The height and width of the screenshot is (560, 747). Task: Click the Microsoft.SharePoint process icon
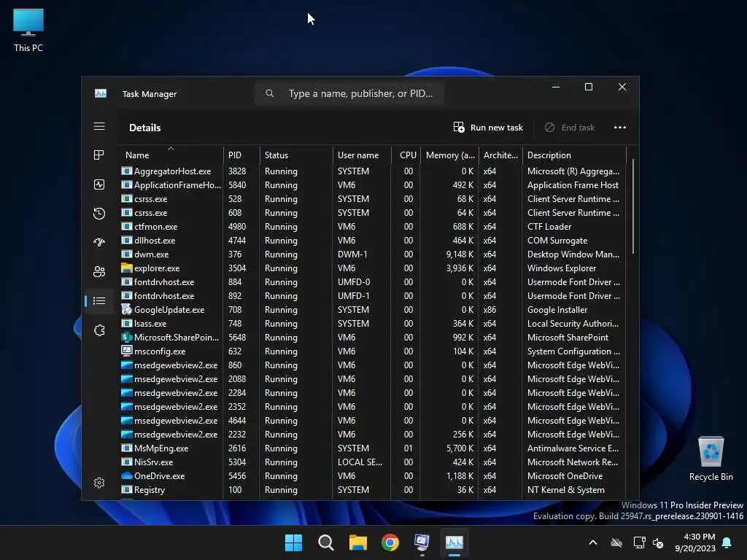(x=126, y=337)
